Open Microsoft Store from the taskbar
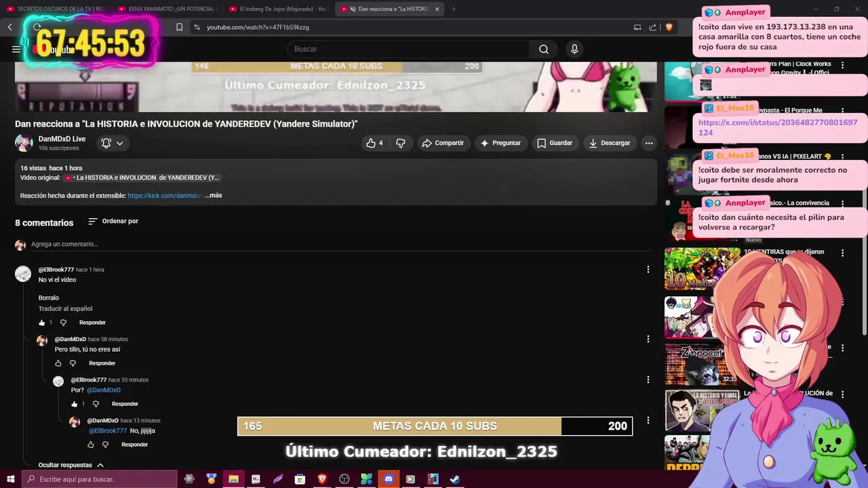This screenshot has width=868, height=488. (x=300, y=479)
